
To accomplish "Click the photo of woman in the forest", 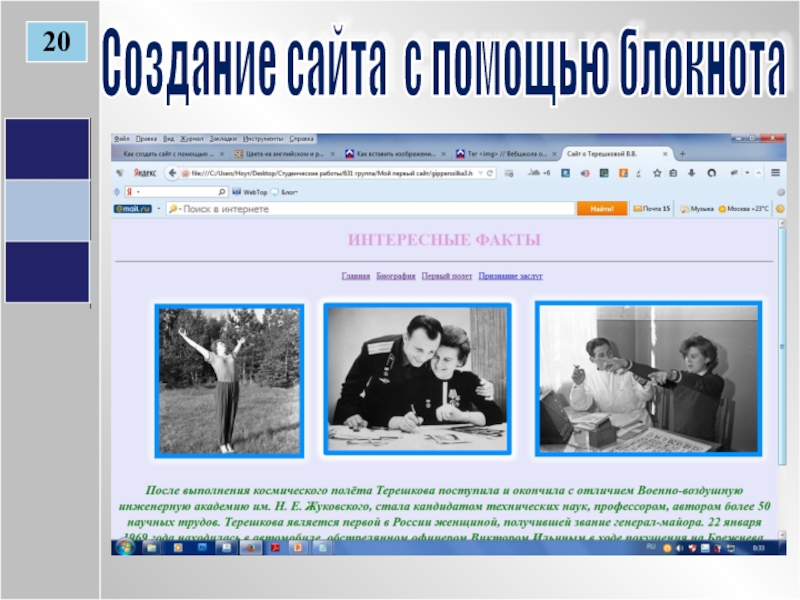I will (x=229, y=381).
